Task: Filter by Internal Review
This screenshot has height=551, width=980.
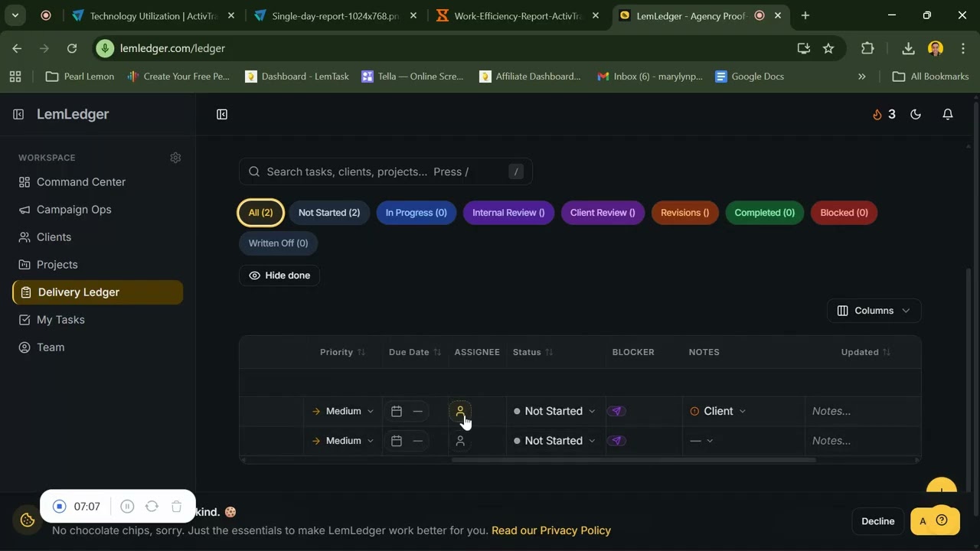Action: click(508, 213)
